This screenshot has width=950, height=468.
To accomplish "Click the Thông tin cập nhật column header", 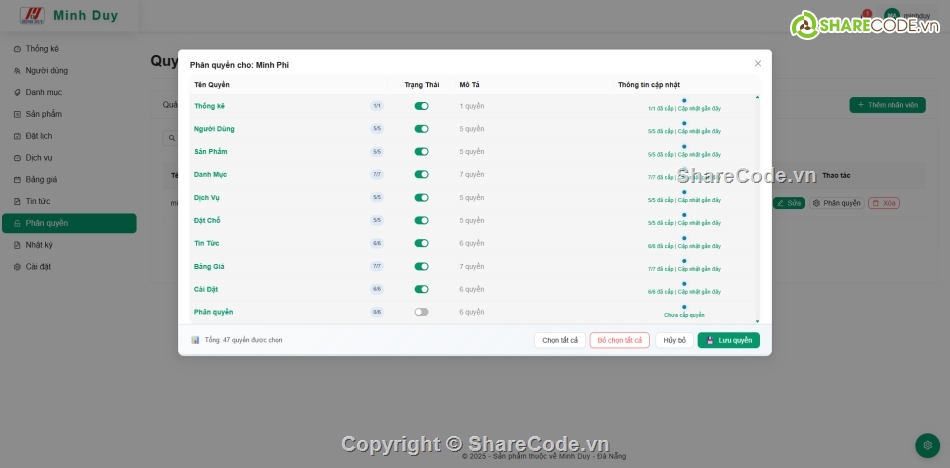I will tap(649, 85).
